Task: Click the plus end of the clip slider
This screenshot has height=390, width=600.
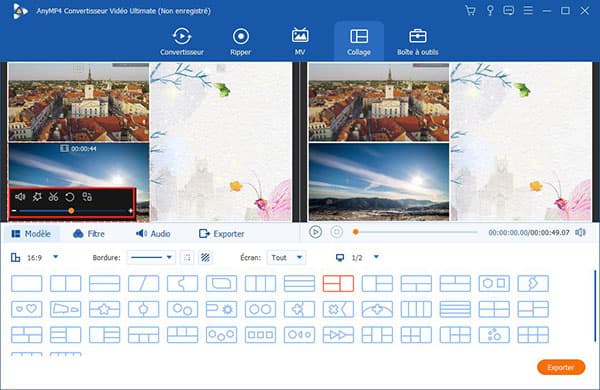Action: (130, 211)
